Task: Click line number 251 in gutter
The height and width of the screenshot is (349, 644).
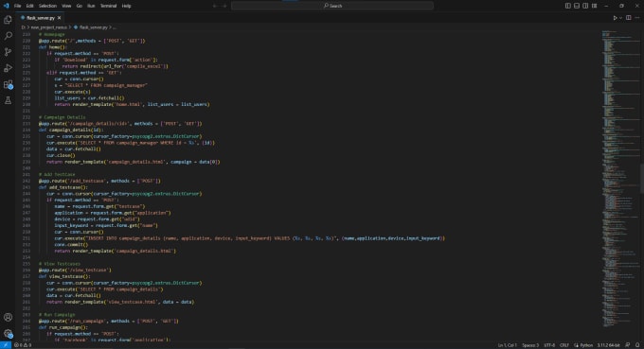Action: click(27, 238)
